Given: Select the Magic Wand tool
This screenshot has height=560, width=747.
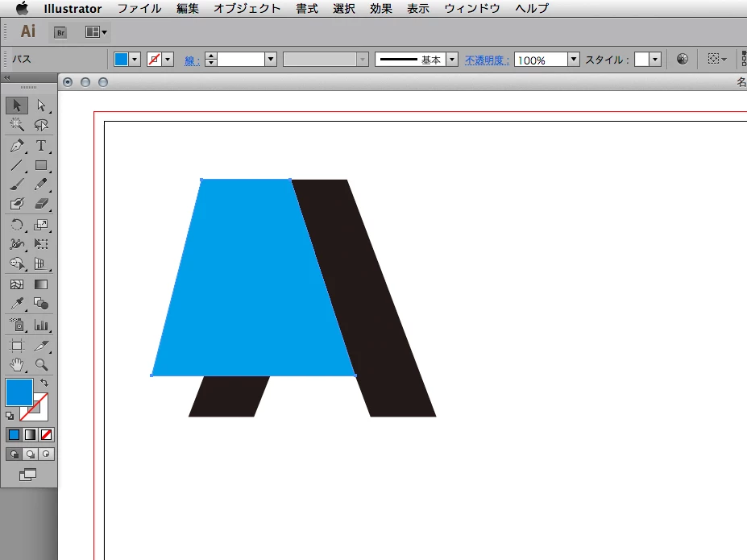Looking at the screenshot, I should pos(17,125).
